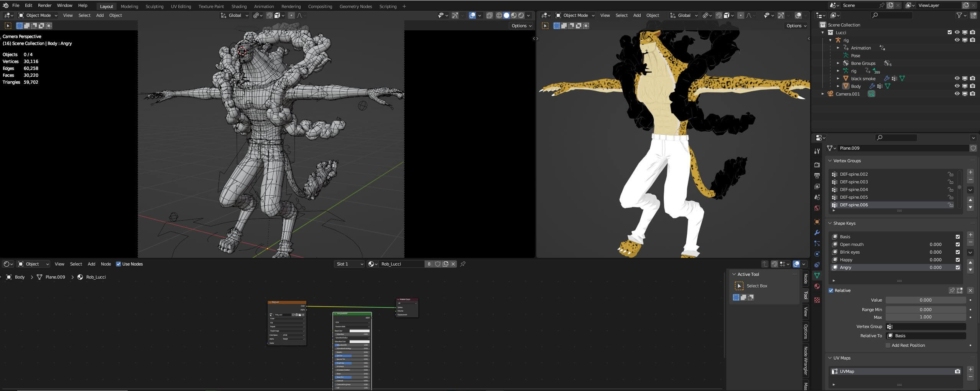
Task: Pin the Rob_Lucci node tree
Action: click(x=463, y=264)
